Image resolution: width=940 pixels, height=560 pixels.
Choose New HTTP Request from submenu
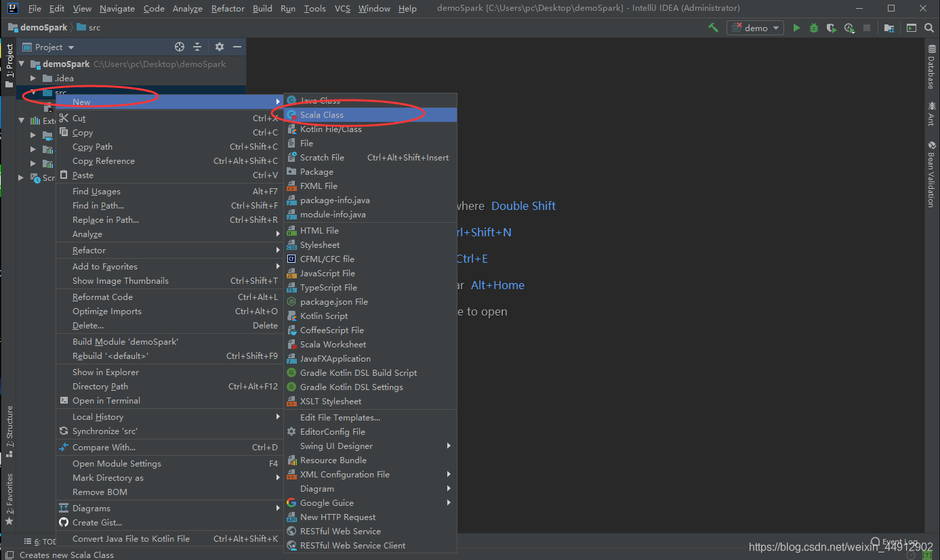[x=370, y=517]
